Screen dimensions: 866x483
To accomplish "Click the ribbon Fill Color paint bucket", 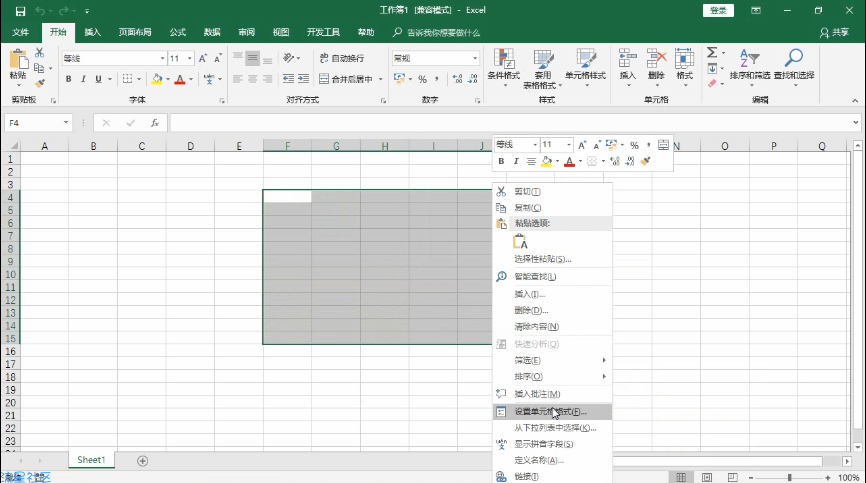I will 157,79.
